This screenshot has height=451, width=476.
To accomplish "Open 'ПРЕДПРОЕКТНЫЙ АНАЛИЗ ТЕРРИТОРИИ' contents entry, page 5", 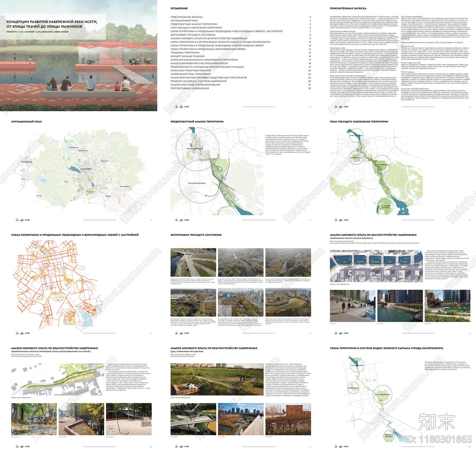I will click(241, 24).
